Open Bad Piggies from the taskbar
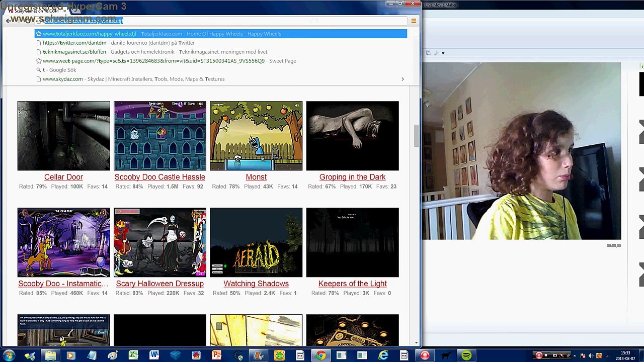The width and height of the screenshot is (644, 362). (279, 356)
